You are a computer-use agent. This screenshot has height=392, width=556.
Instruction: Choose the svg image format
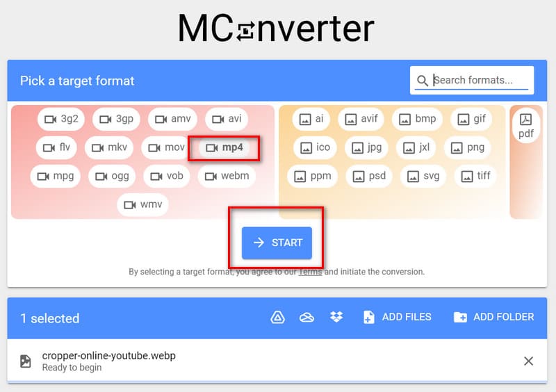pos(423,177)
